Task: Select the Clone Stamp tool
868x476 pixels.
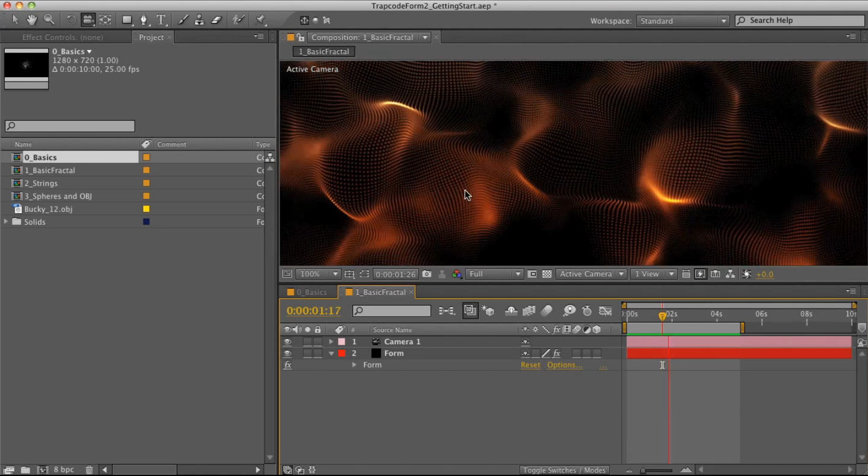Action: click(x=199, y=20)
